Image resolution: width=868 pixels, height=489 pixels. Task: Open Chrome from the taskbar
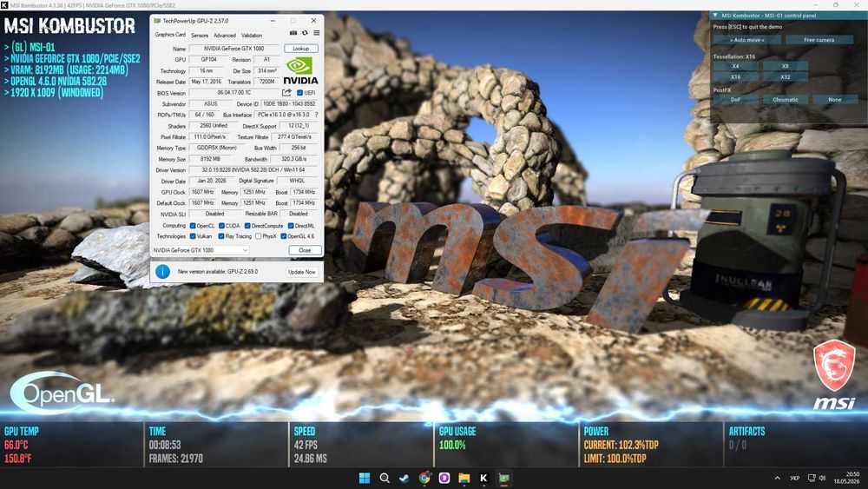pos(424,478)
